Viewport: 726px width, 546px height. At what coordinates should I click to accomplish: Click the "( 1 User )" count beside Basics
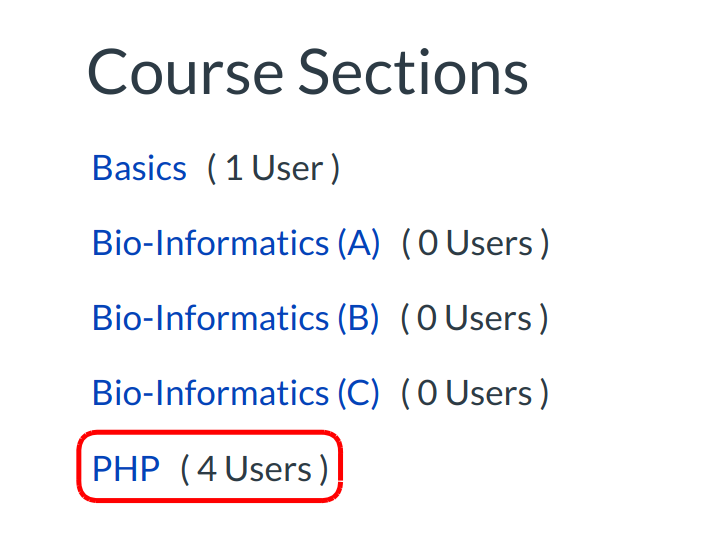pos(273,168)
